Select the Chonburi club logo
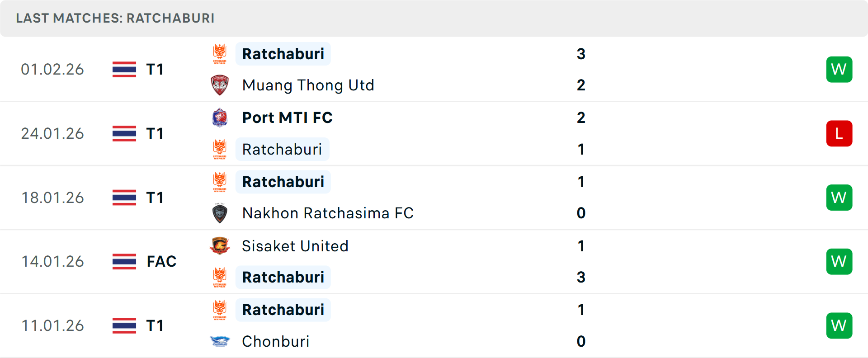 pos(220,341)
